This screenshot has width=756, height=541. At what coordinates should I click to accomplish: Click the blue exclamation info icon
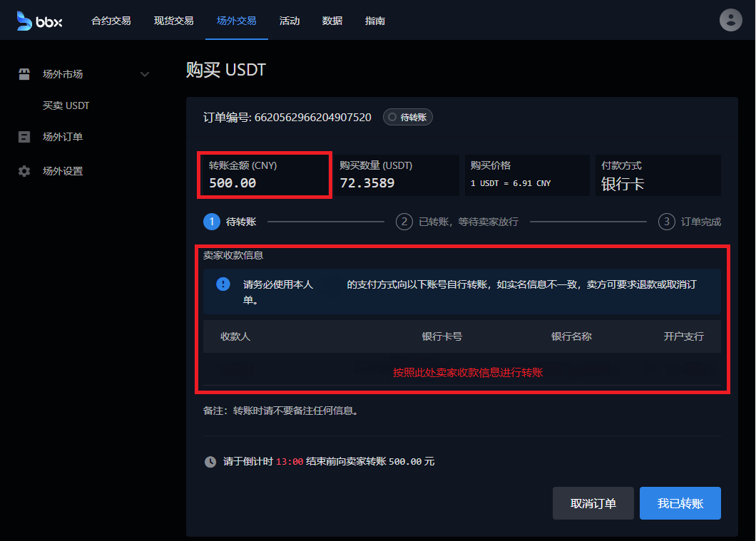click(x=223, y=284)
